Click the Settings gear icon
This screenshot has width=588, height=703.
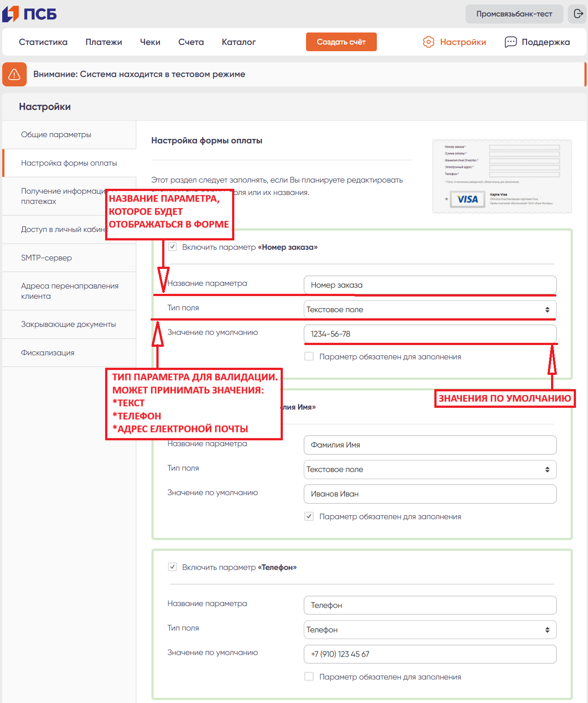[x=428, y=42]
